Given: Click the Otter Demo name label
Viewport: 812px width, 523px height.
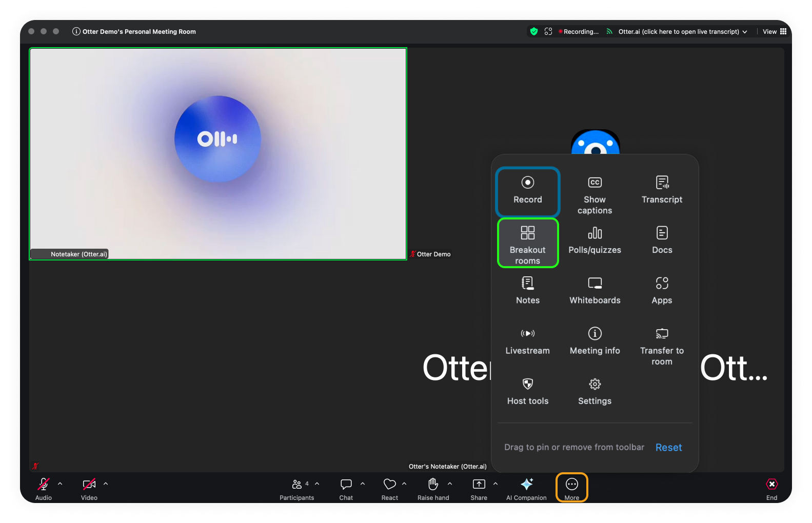Looking at the screenshot, I should pos(433,254).
